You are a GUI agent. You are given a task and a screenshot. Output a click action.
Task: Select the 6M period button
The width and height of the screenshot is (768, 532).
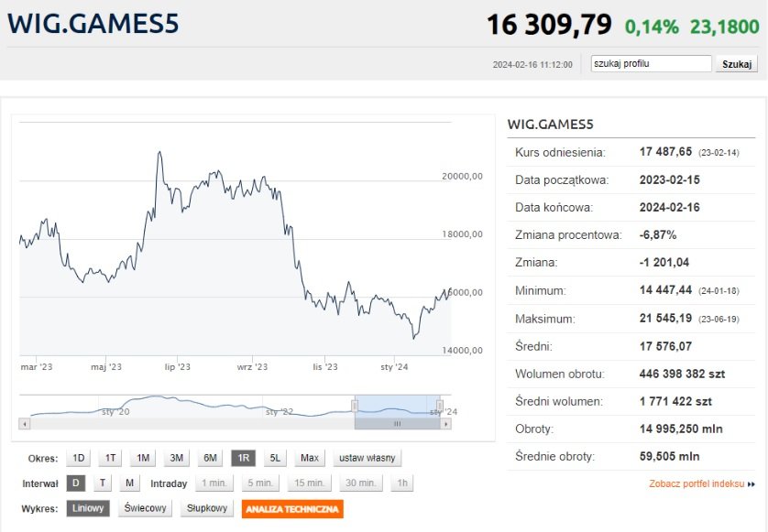pos(210,458)
